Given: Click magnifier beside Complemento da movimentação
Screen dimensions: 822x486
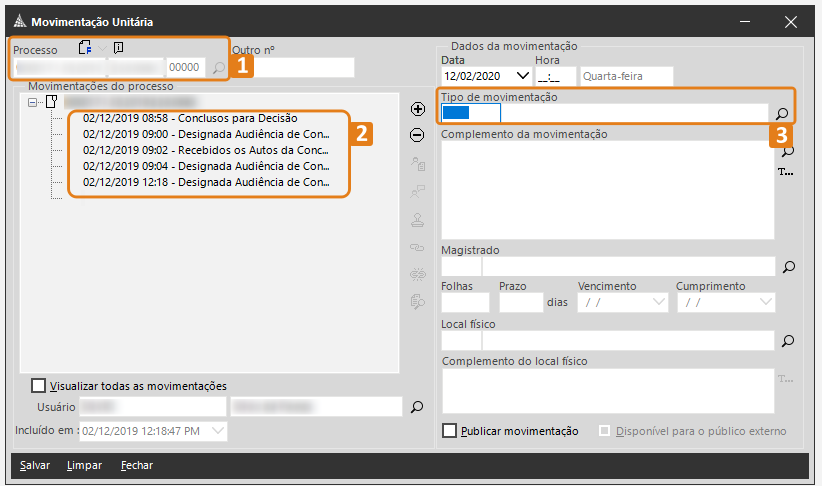Looking at the screenshot, I should [788, 151].
